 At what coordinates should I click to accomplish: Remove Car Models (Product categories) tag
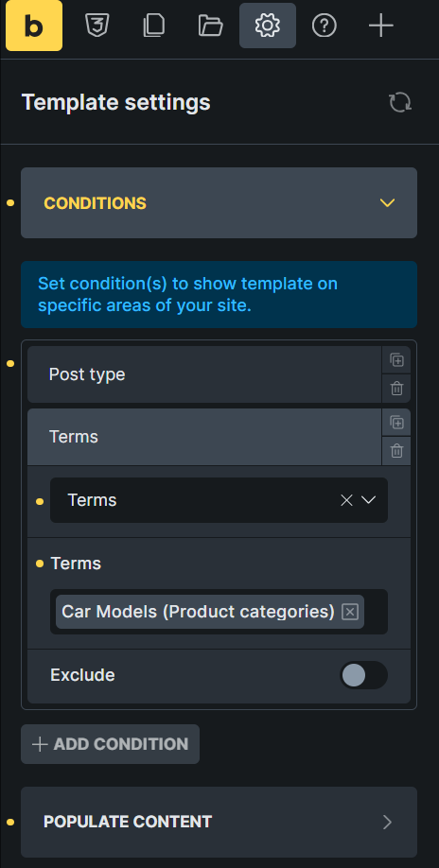pos(350,612)
